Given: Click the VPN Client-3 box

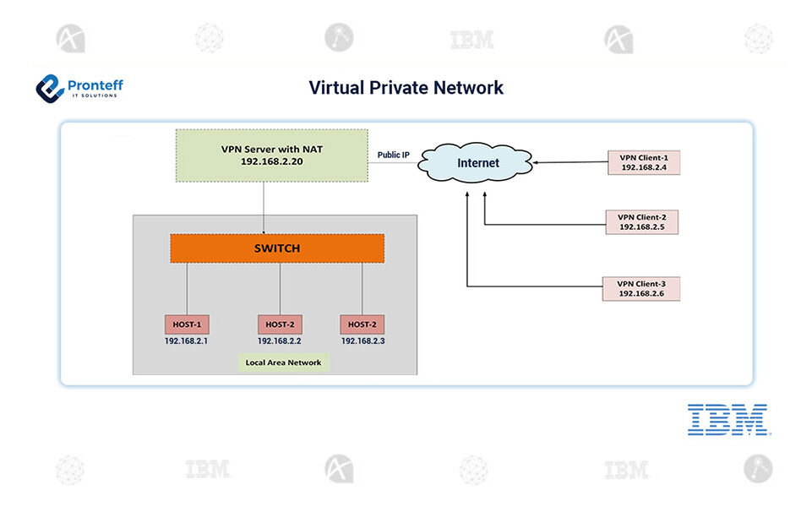Looking at the screenshot, I should click(x=640, y=288).
